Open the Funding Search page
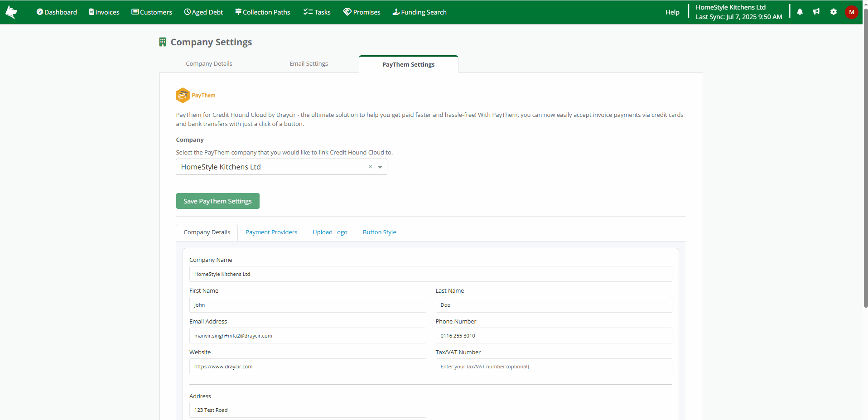868x420 pixels. point(420,12)
